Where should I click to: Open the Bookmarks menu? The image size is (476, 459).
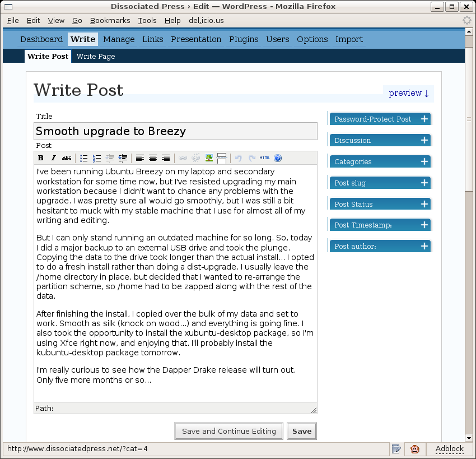(110, 20)
